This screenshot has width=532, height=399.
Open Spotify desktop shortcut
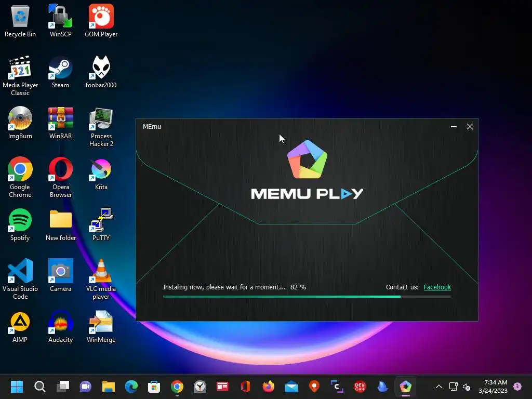click(x=20, y=224)
